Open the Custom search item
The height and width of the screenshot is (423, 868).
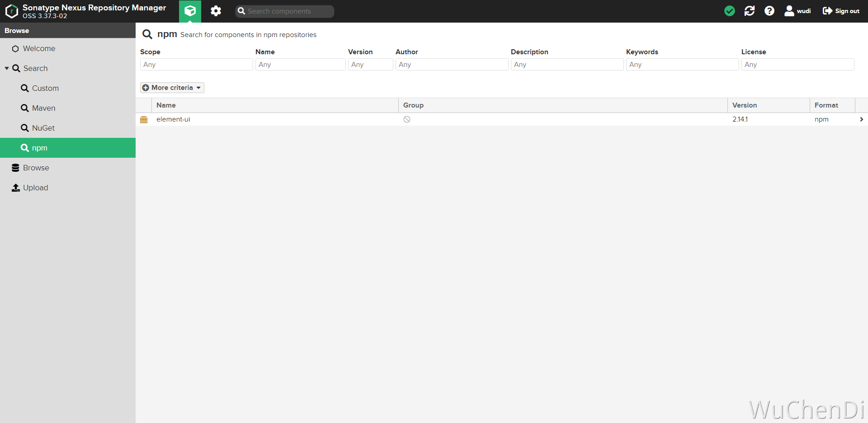tap(68, 88)
